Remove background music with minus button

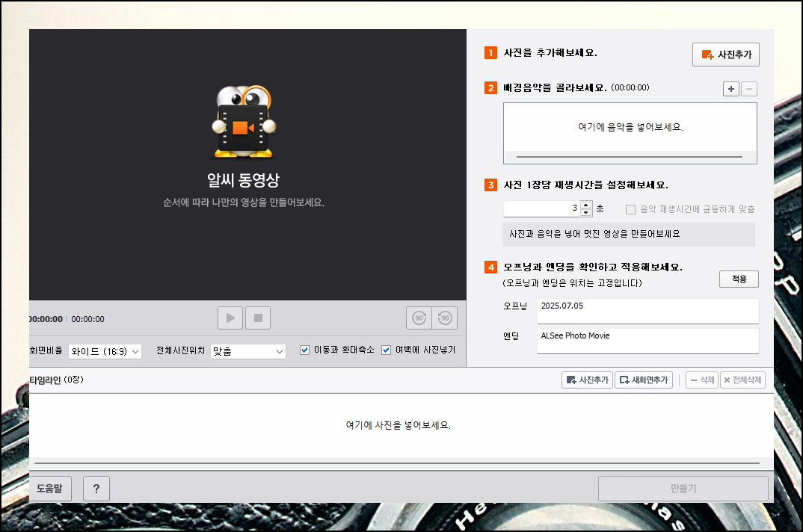point(748,89)
